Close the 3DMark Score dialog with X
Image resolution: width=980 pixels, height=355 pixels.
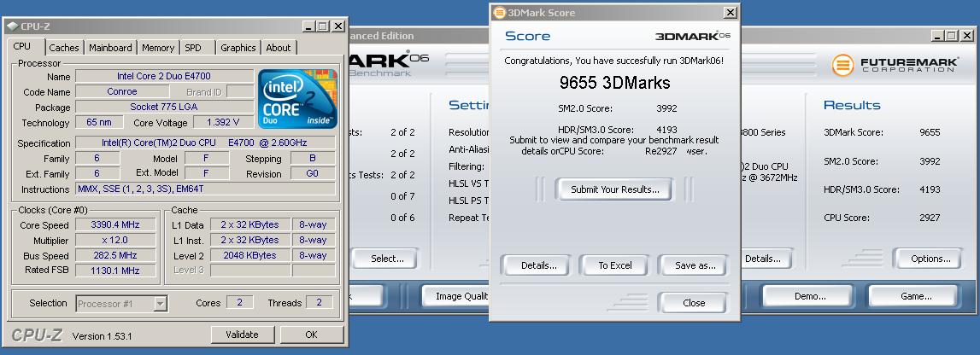point(730,13)
